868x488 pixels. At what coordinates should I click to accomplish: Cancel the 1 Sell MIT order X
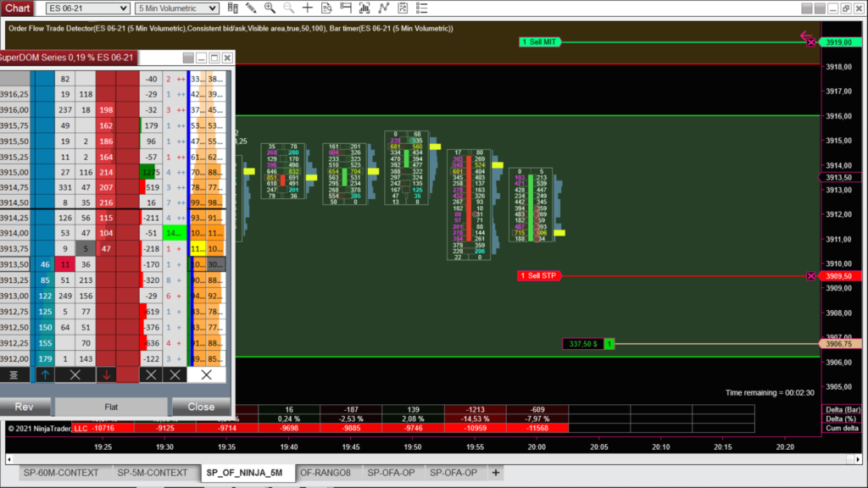811,42
